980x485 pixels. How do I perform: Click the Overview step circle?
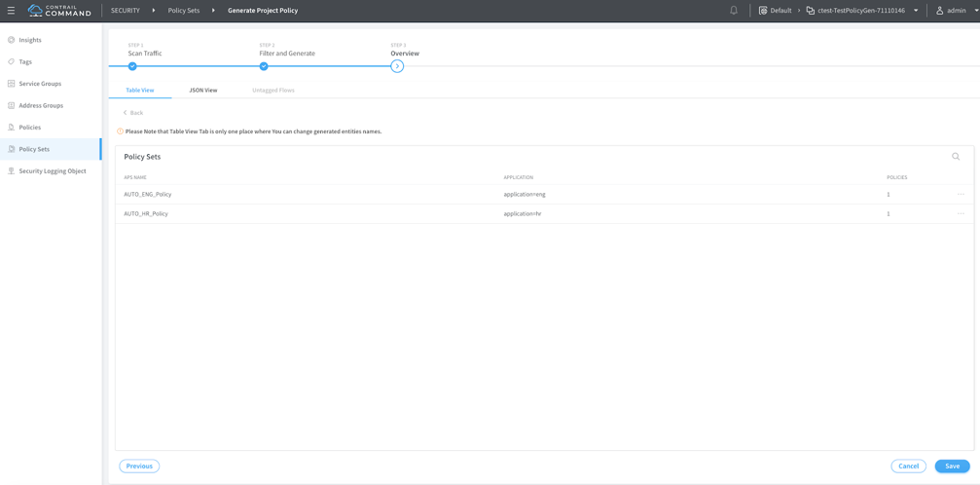click(397, 65)
